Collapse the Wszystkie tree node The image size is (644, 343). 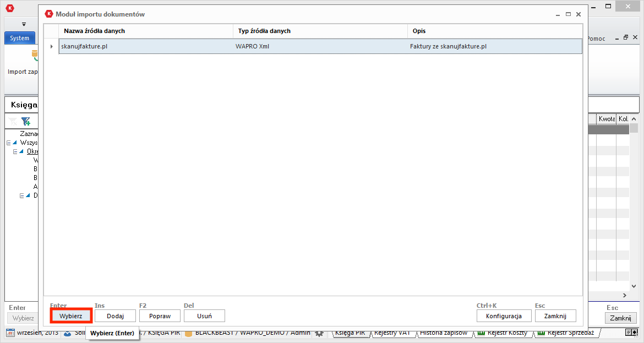(9, 143)
